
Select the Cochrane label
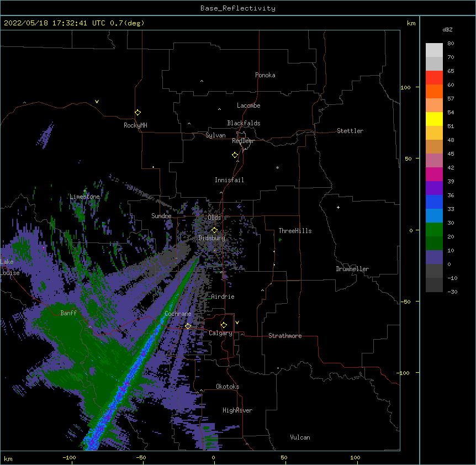point(178,314)
